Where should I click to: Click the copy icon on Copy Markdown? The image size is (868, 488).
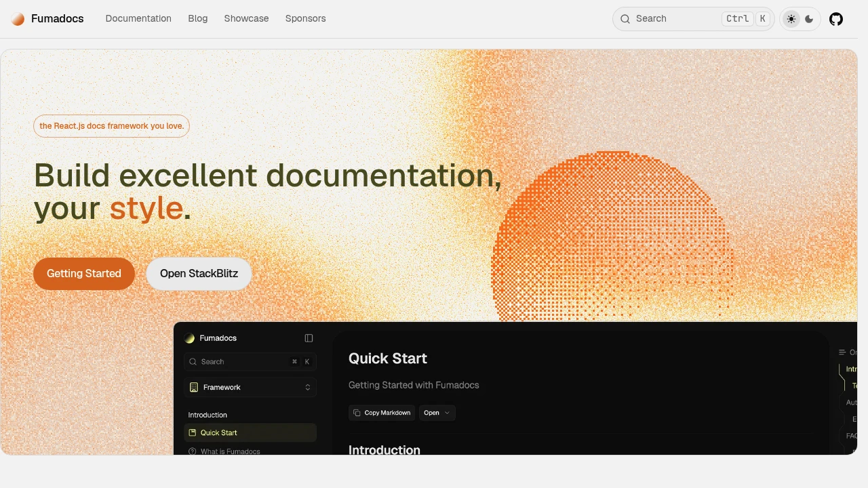point(357,413)
